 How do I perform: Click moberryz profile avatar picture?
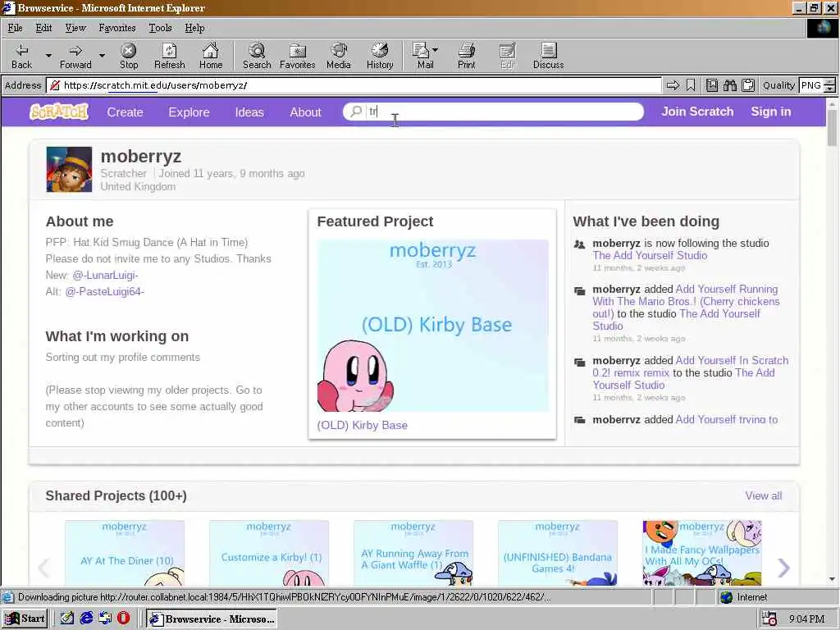click(69, 169)
